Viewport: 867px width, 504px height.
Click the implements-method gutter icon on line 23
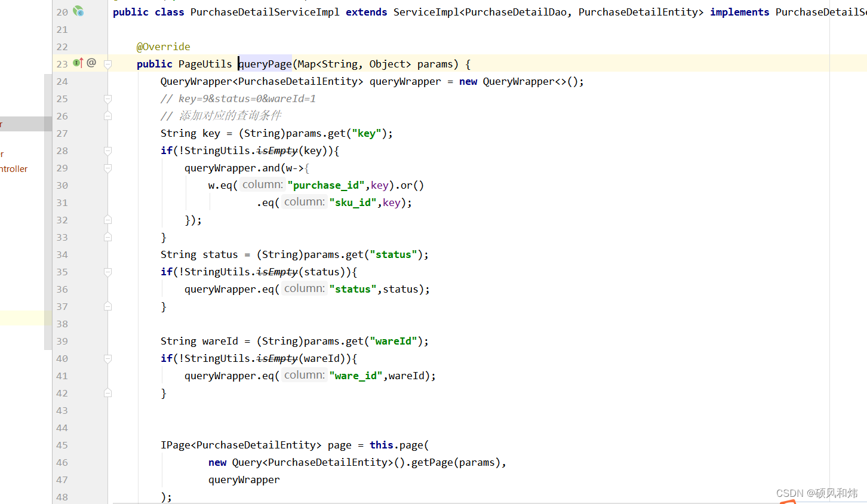(x=78, y=63)
